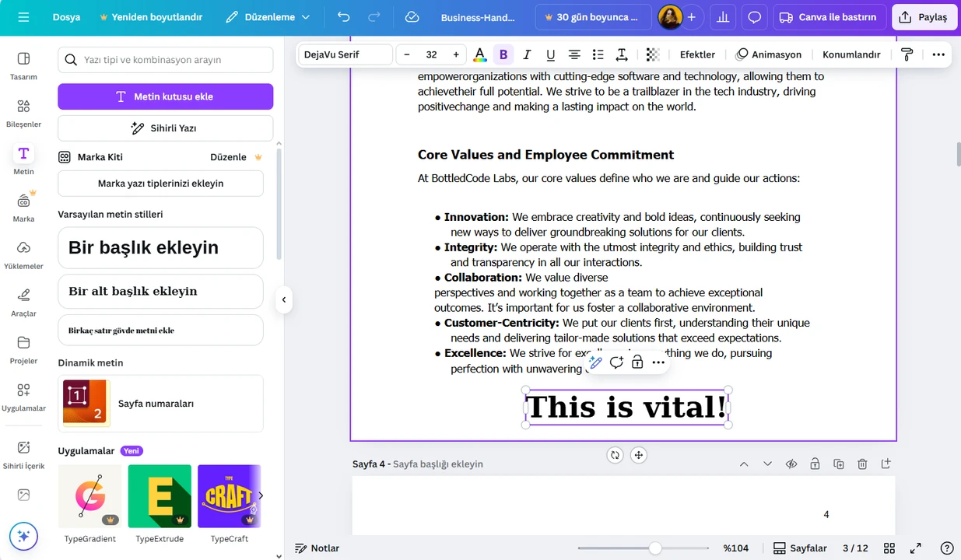
Task: Open Magic Write on floating toolbar
Action: pyautogui.click(x=595, y=362)
